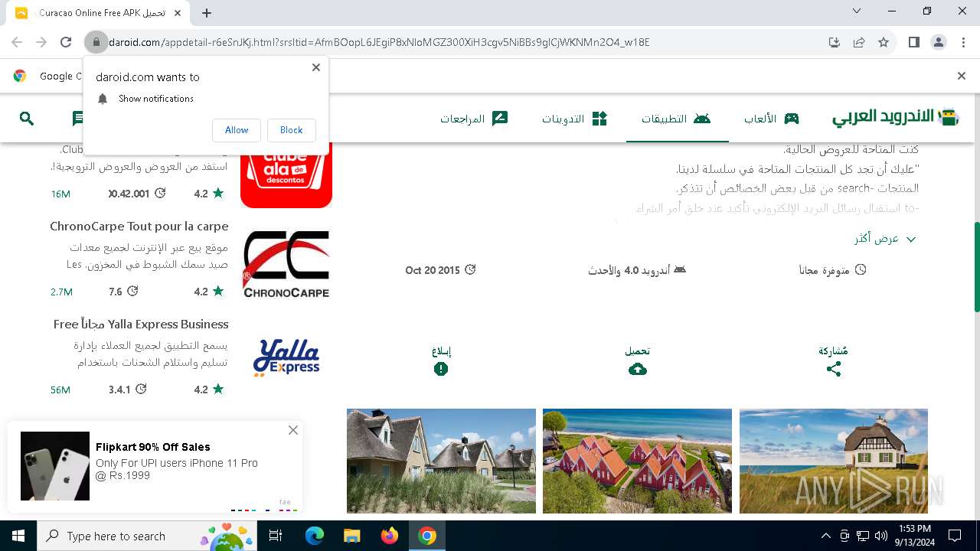
Task: Go back to previous page
Action: click(17, 43)
